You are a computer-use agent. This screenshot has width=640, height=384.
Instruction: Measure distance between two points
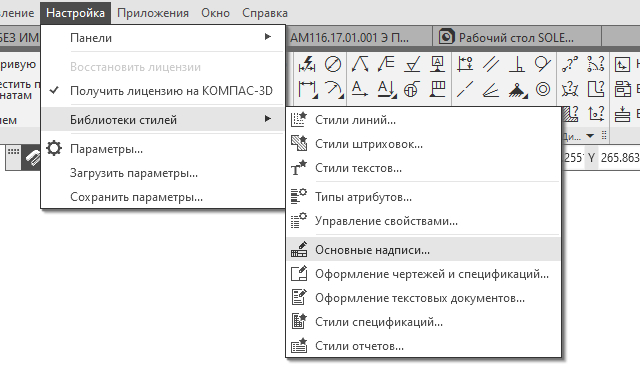coord(570,64)
